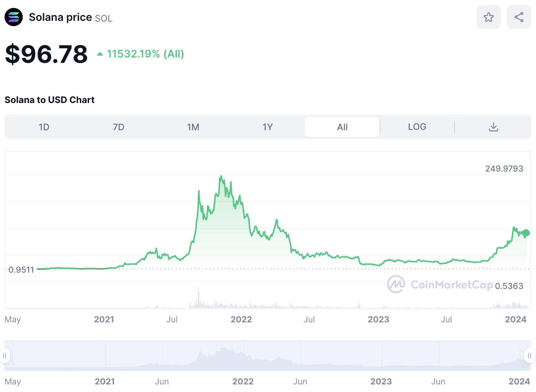The height and width of the screenshot is (392, 536).
Task: Click the Solana to USD Chart heading
Action: [50, 100]
